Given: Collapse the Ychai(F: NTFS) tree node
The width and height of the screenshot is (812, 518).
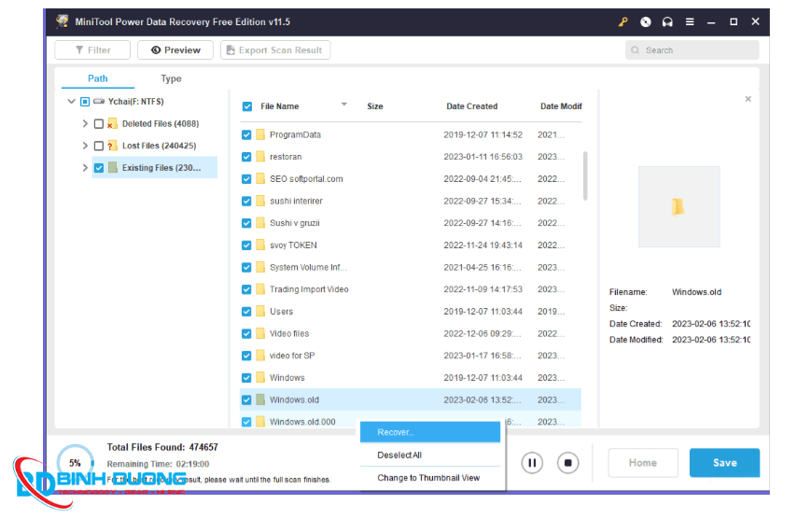Looking at the screenshot, I should 72,102.
